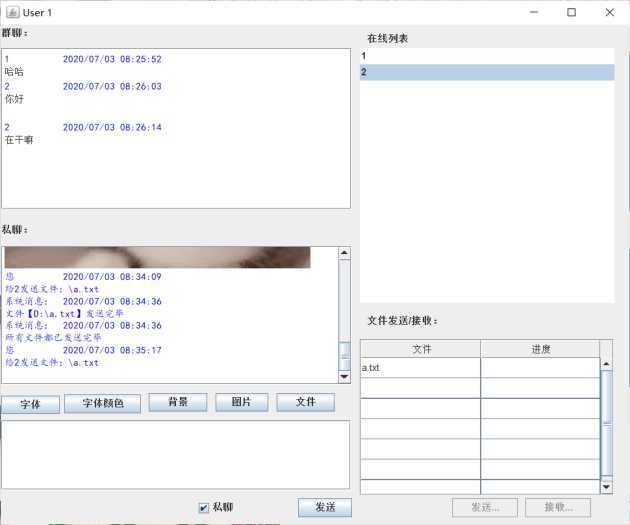
Task: Click the disabled 接收... file button
Action: click(558, 508)
